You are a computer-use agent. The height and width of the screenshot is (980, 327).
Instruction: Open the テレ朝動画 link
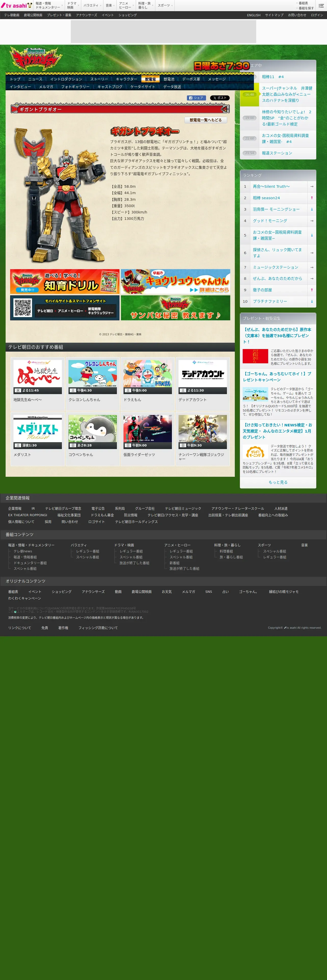12,15
